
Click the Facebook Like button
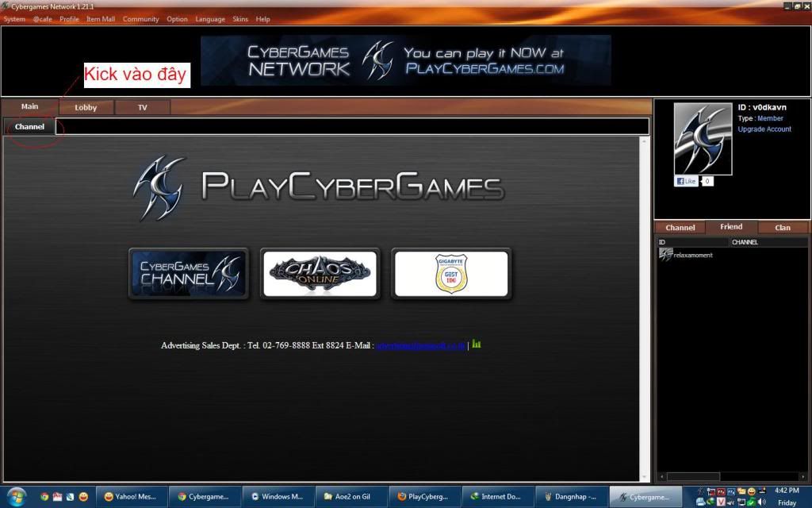[x=686, y=181]
